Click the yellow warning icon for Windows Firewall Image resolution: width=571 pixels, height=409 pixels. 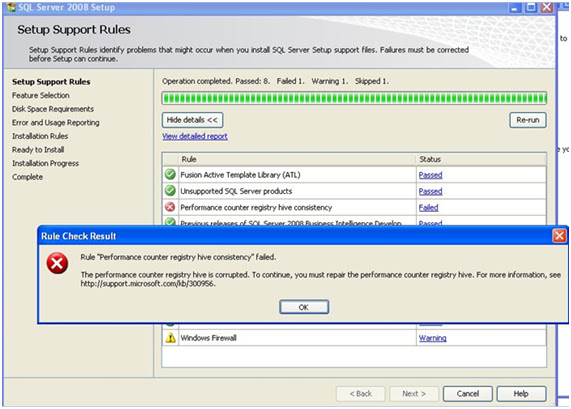(x=170, y=338)
